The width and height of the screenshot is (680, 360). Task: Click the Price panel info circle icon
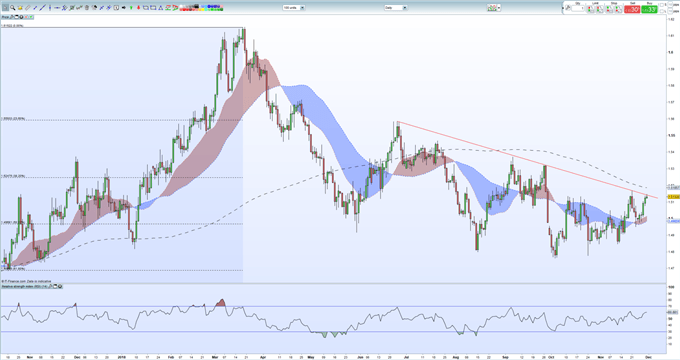pyautogui.click(x=21, y=17)
